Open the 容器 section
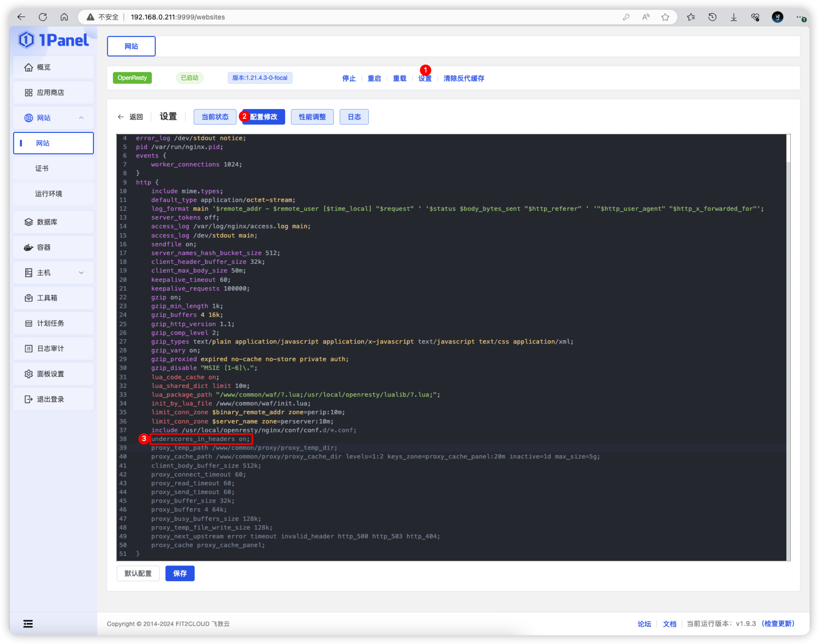Viewport: 819px width, 644px height. coord(42,247)
